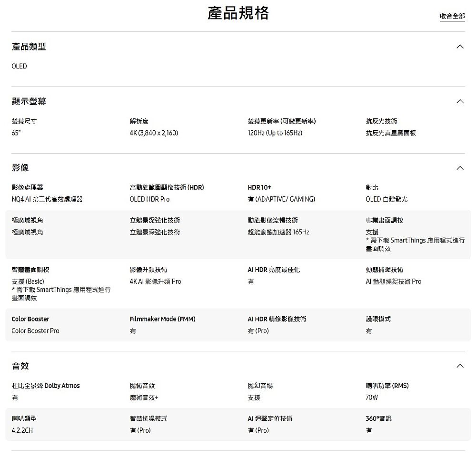Image resolution: width=476 pixels, height=456 pixels.
Task: Click the 音效 section title
Action: point(20,366)
